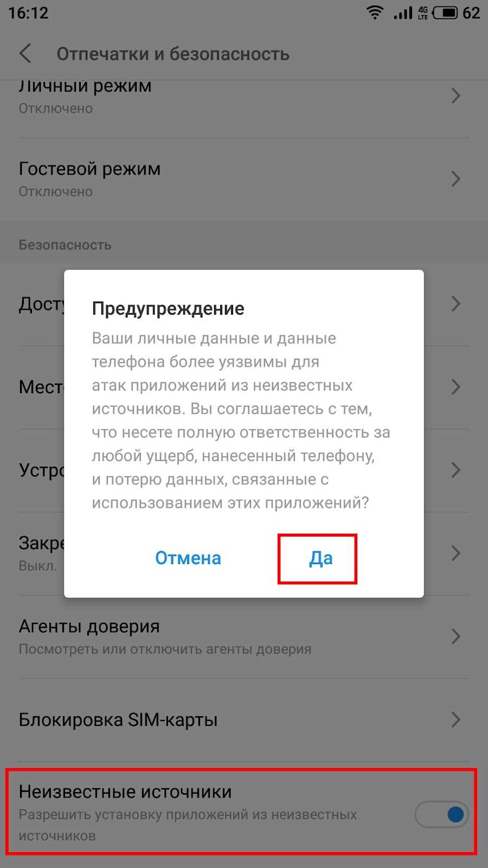The width and height of the screenshot is (488, 868).
Task: Tap the 4G LTE indicator icon
Action: tap(423, 12)
